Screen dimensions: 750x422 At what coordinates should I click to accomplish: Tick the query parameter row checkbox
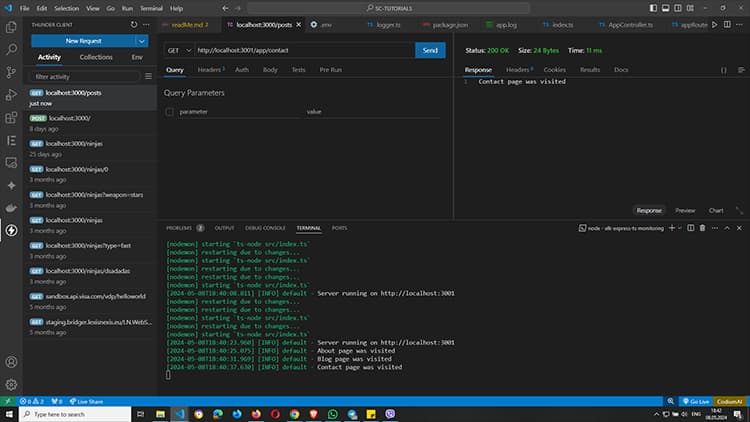[170, 112]
